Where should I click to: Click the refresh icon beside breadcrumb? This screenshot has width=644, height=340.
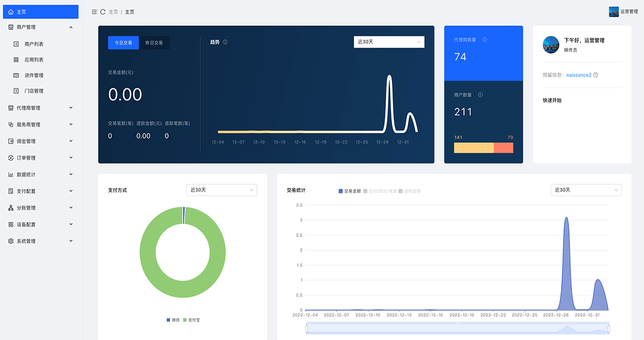tap(103, 12)
